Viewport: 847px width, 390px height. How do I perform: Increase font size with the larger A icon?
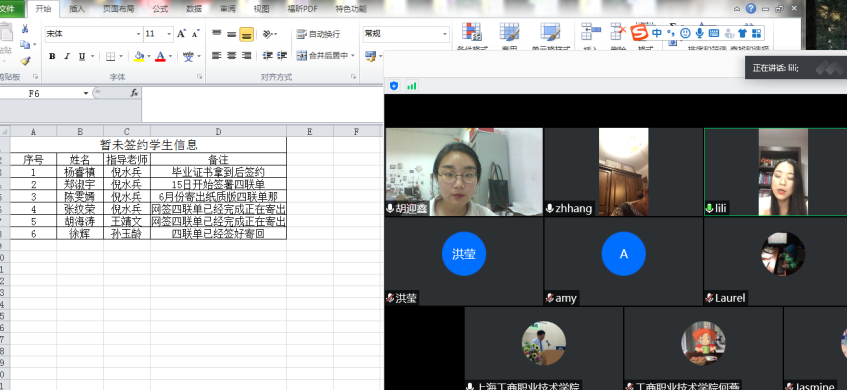point(181,33)
